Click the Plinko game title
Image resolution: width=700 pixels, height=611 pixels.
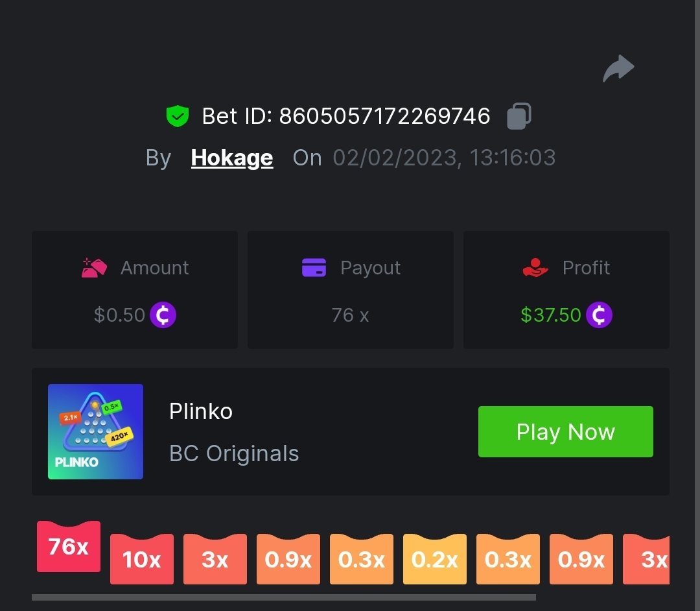(x=201, y=411)
